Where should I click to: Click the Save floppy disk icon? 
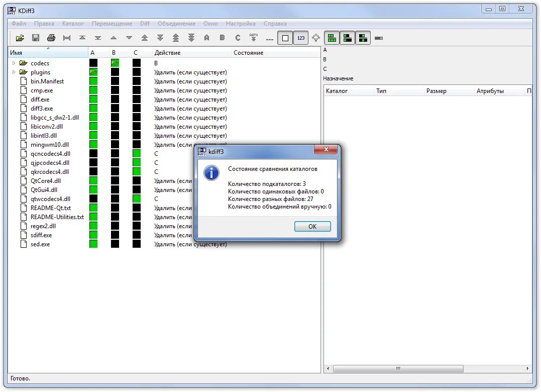pos(36,38)
